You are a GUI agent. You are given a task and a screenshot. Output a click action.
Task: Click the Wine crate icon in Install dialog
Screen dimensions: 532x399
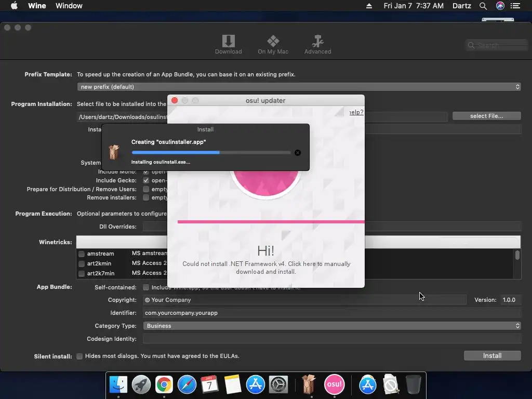click(x=114, y=152)
